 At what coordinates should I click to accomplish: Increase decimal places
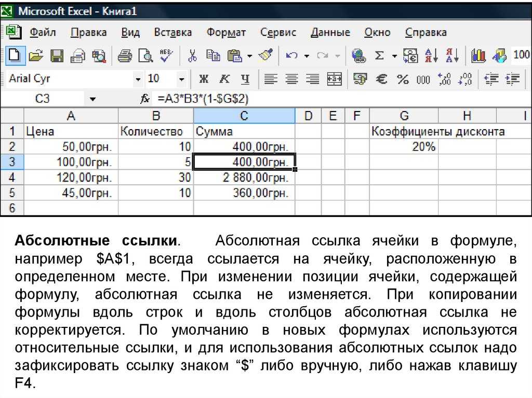[x=444, y=79]
